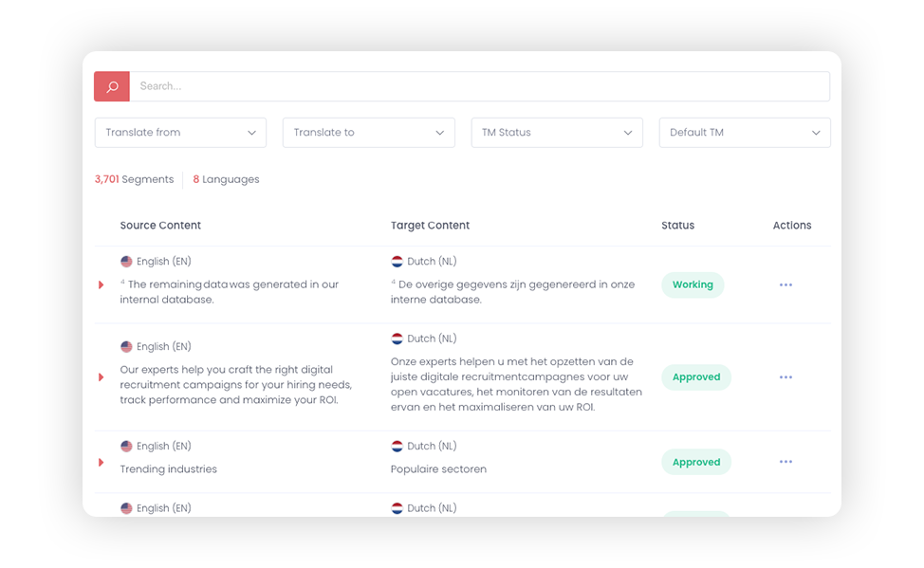Open actions menu for the recruitment campaigns segment
924x568 pixels.
785,377
